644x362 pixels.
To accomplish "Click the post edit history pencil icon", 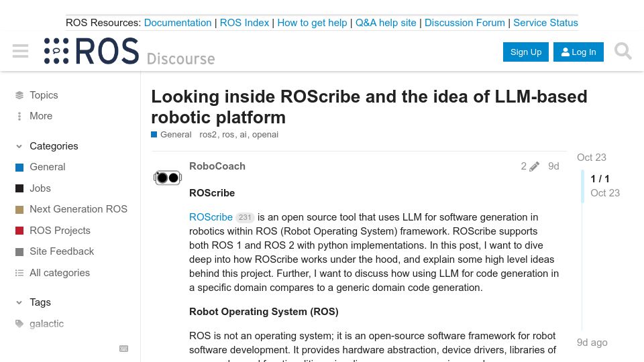I will point(534,166).
